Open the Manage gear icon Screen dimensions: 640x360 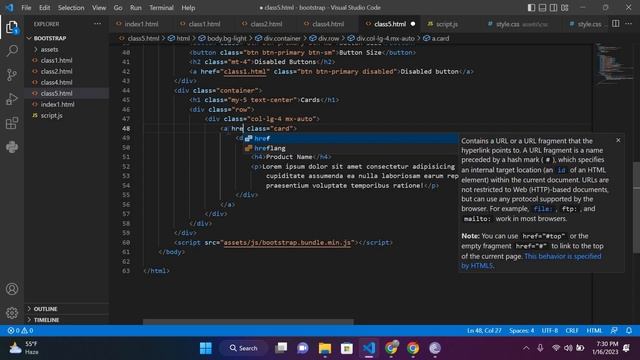pyautogui.click(x=12, y=313)
